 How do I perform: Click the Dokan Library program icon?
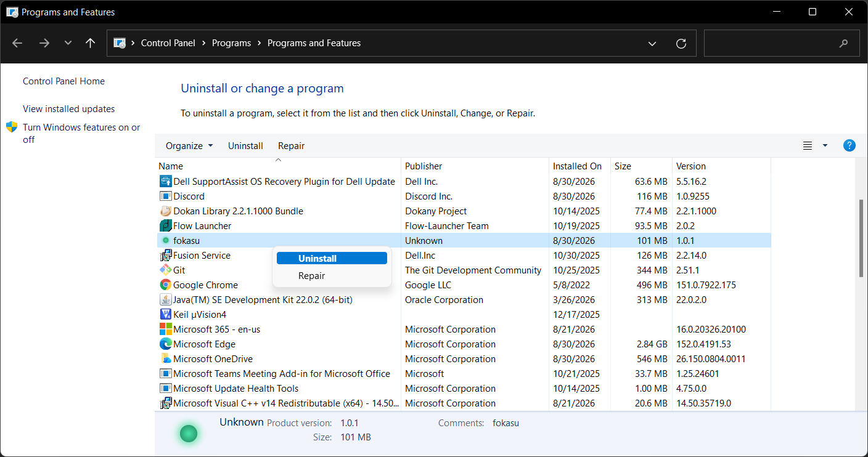(165, 211)
